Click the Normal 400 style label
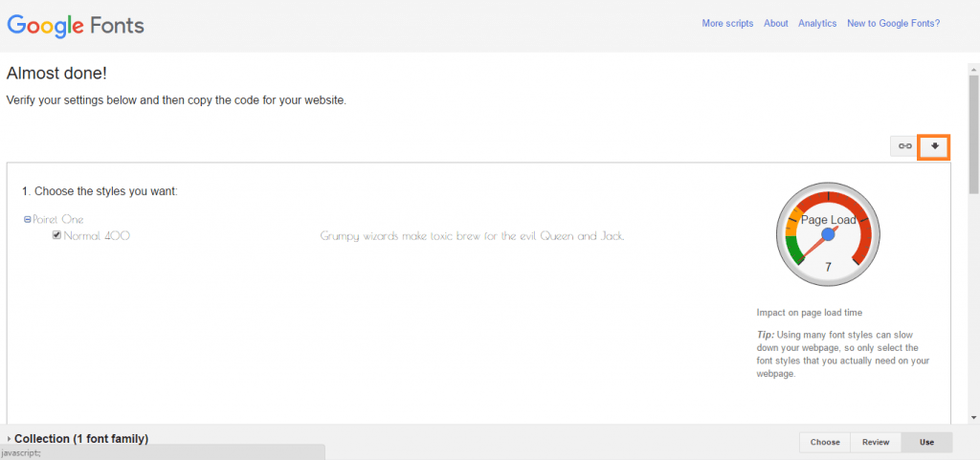Screen dimensions: 980x460 [x=97, y=236]
